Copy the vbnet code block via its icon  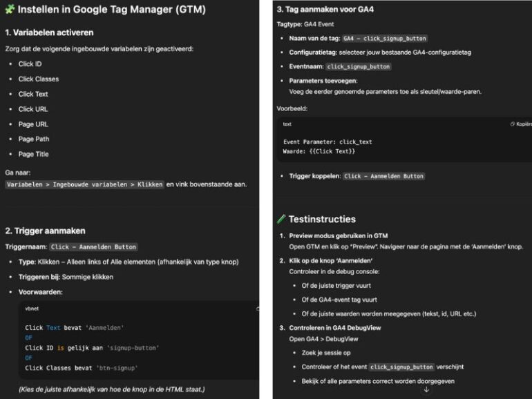tap(258, 309)
